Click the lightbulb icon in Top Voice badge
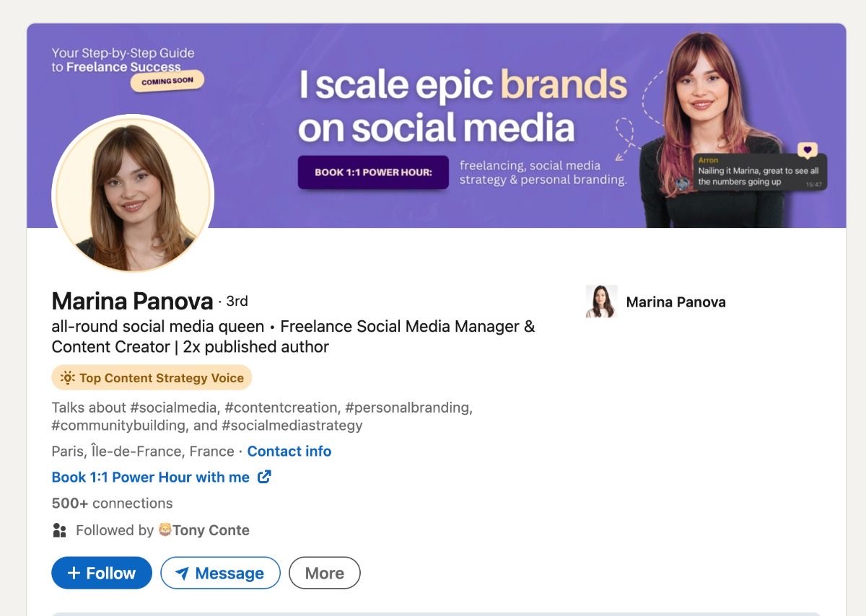Screen dimensions: 866x616 pos(67,378)
